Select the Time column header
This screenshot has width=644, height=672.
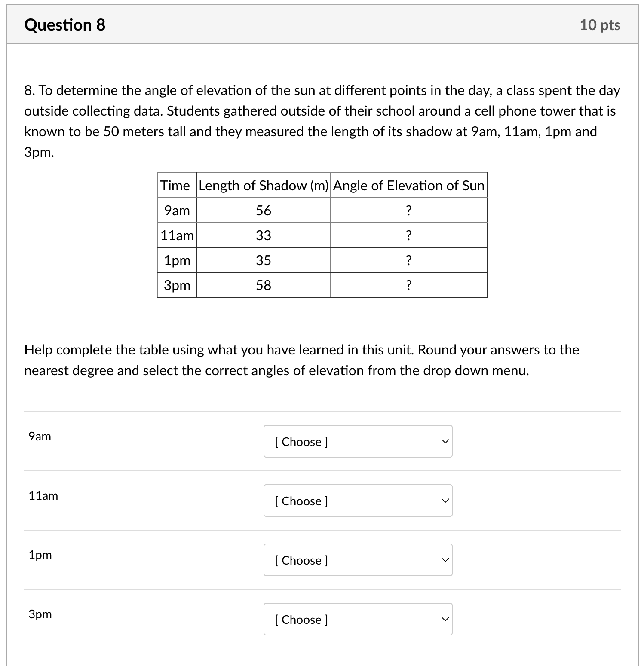tap(176, 186)
